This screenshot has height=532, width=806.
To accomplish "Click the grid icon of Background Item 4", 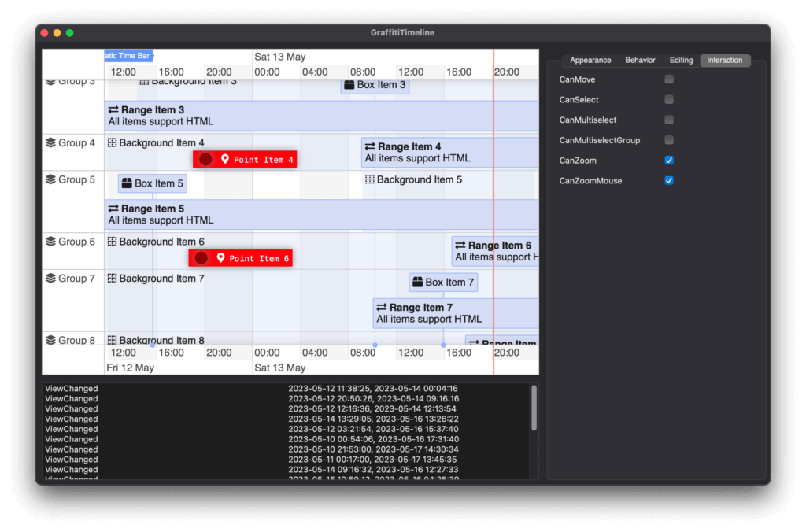I will click(x=112, y=142).
